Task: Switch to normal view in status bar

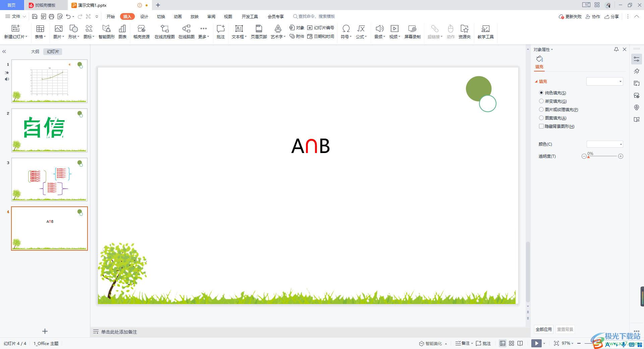Action: click(502, 343)
